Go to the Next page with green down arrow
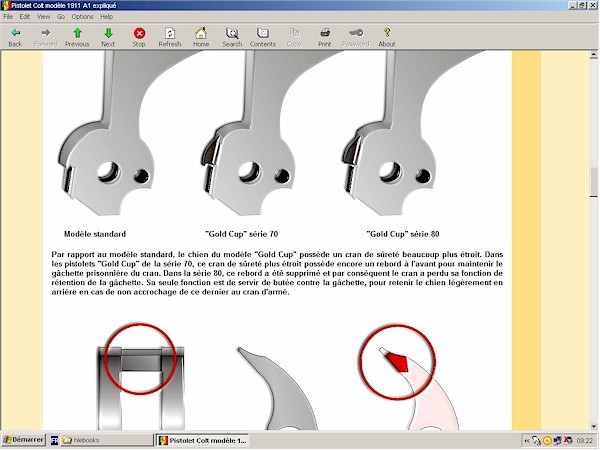Screen dimensions: 600x450 point(108,37)
